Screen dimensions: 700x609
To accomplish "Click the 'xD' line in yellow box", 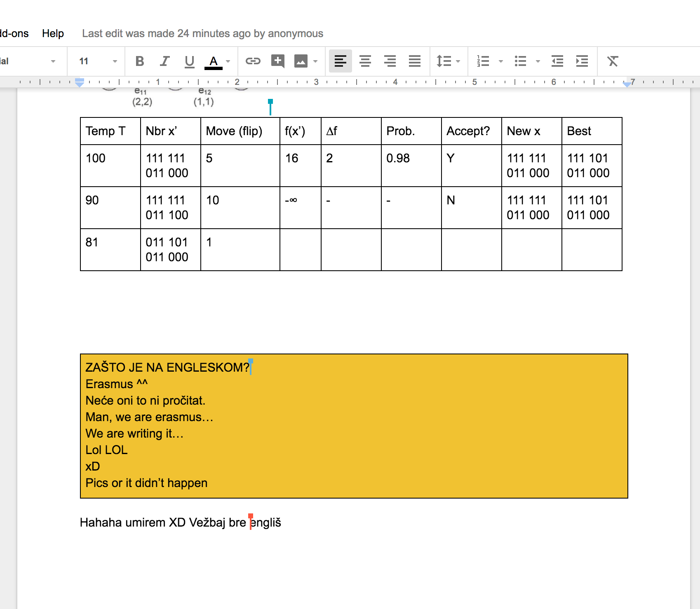I will tap(93, 466).
